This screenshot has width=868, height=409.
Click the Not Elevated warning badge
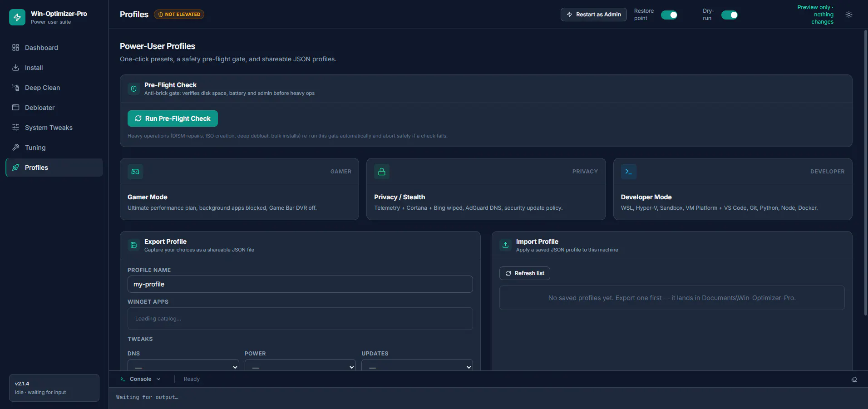[179, 15]
